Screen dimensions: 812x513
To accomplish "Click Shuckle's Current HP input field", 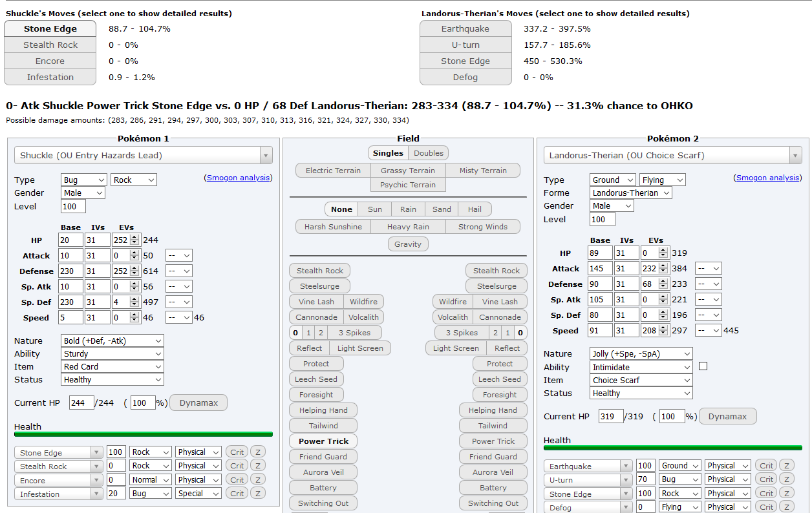I will [x=81, y=403].
